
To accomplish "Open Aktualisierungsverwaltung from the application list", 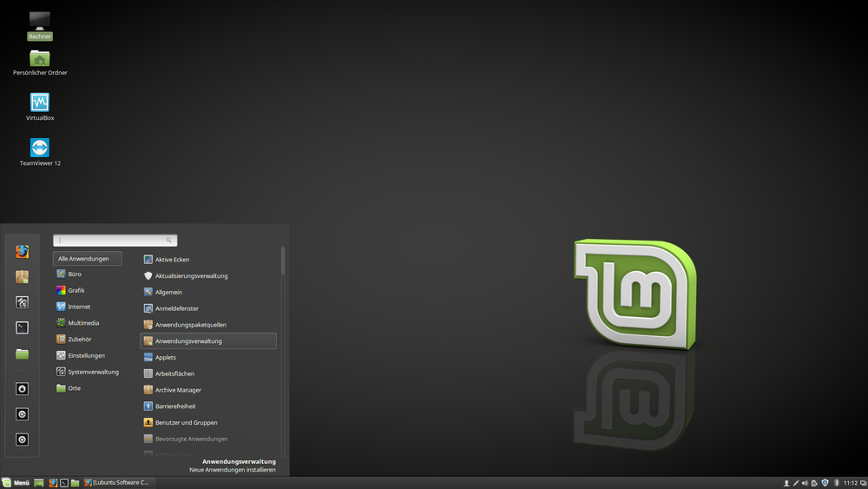I will click(x=191, y=276).
